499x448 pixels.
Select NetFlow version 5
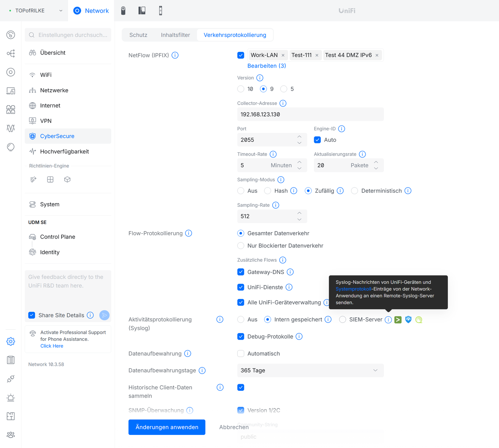[x=284, y=89]
